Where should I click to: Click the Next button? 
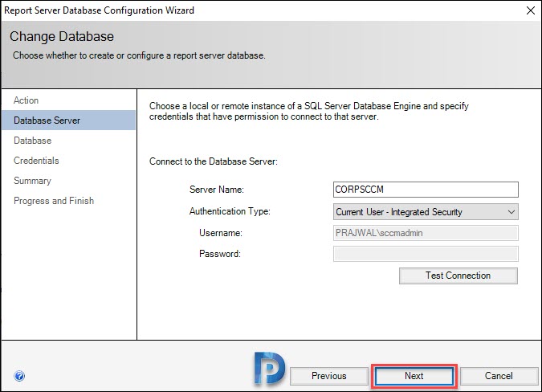(414, 376)
